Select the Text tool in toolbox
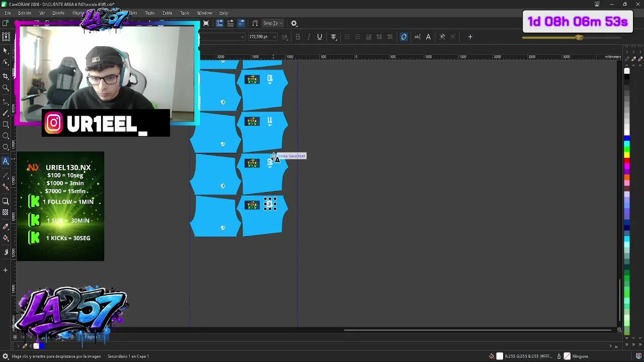The width and height of the screenshot is (644, 362). 6,161
